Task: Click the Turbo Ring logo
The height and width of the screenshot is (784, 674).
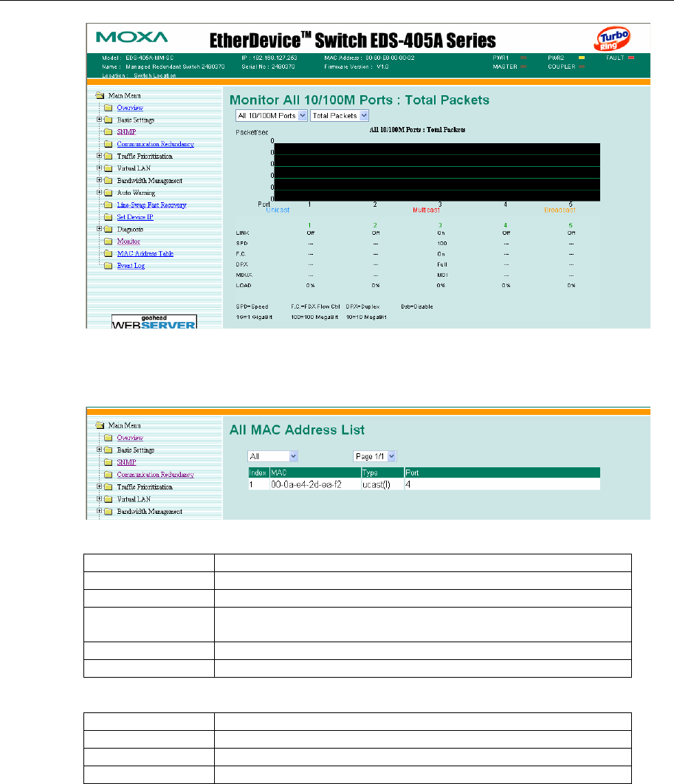Action: point(613,39)
